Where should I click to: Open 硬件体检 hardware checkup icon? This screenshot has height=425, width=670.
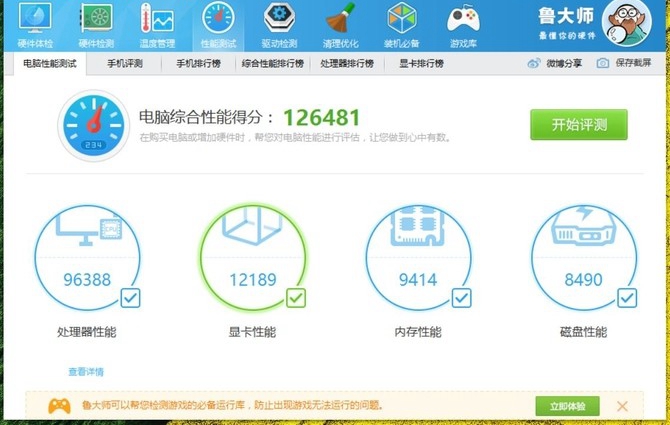pos(35,25)
